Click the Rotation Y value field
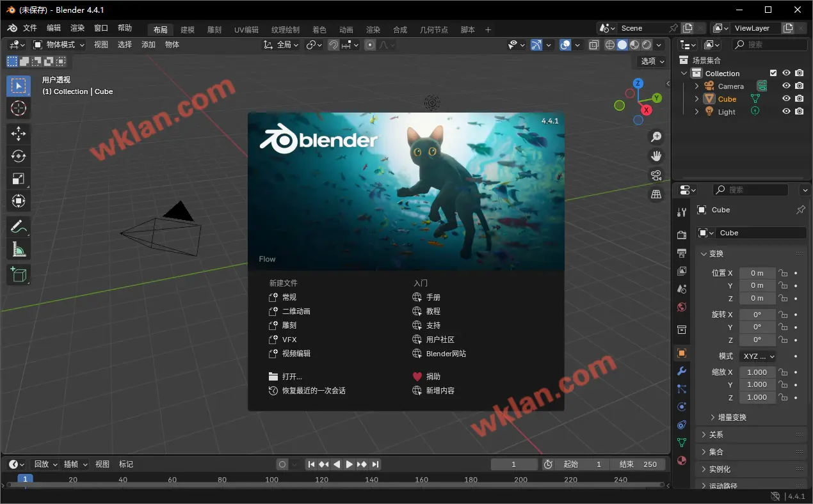 pyautogui.click(x=757, y=327)
